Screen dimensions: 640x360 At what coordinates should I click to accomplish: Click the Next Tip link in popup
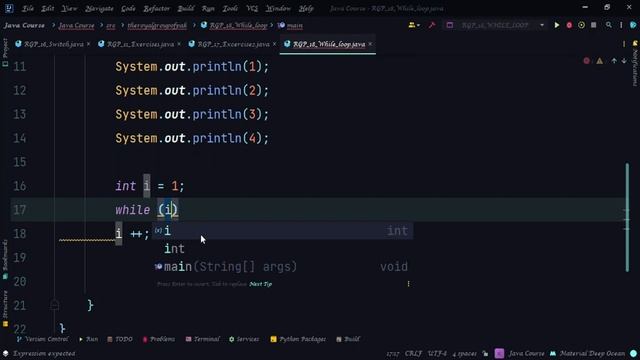260,284
